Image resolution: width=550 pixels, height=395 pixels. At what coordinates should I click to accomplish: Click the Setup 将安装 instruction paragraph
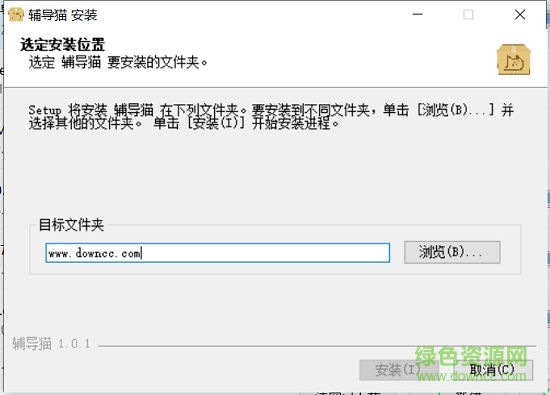coord(271,116)
